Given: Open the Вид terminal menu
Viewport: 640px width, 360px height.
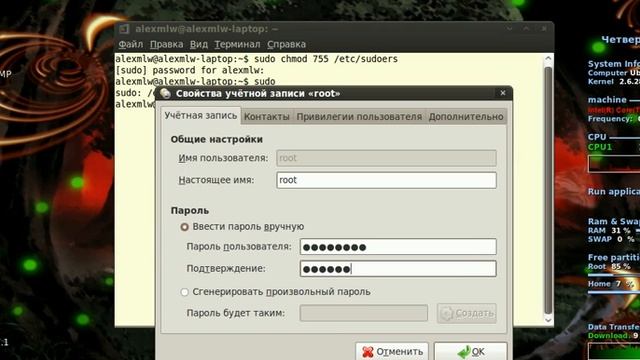Looking at the screenshot, I should tap(199, 44).
